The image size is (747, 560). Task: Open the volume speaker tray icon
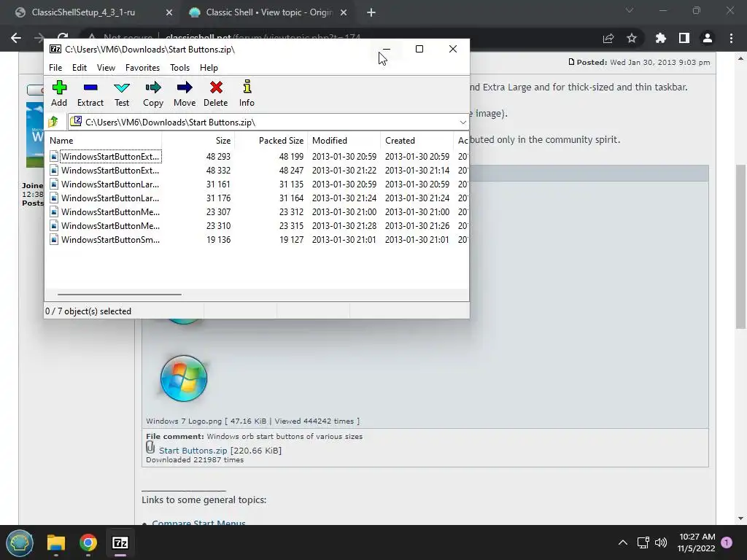(661, 542)
